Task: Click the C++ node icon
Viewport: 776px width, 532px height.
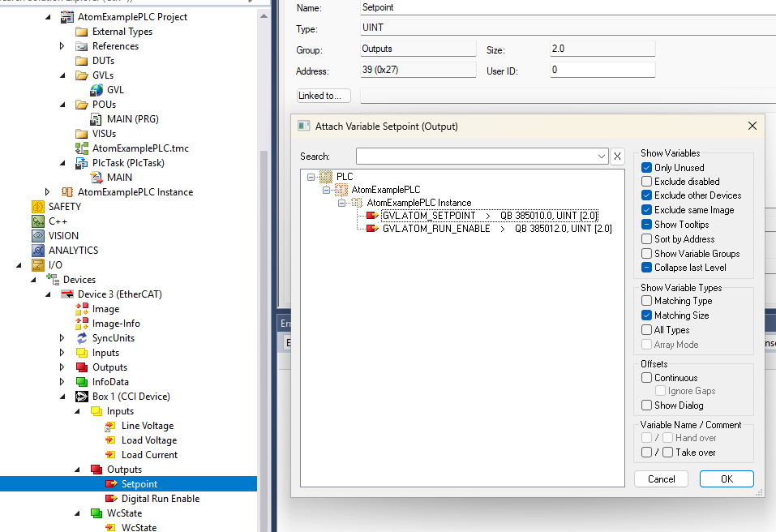Action: click(x=38, y=221)
